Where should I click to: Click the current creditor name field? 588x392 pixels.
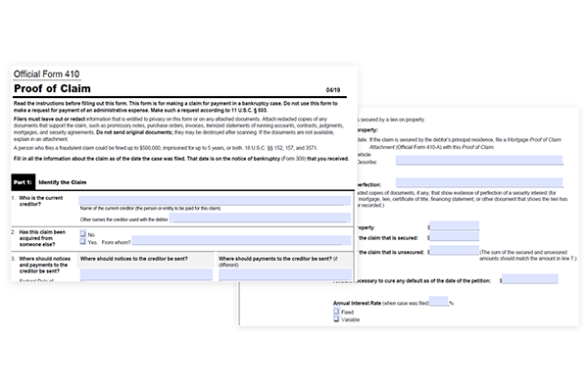pos(215,201)
